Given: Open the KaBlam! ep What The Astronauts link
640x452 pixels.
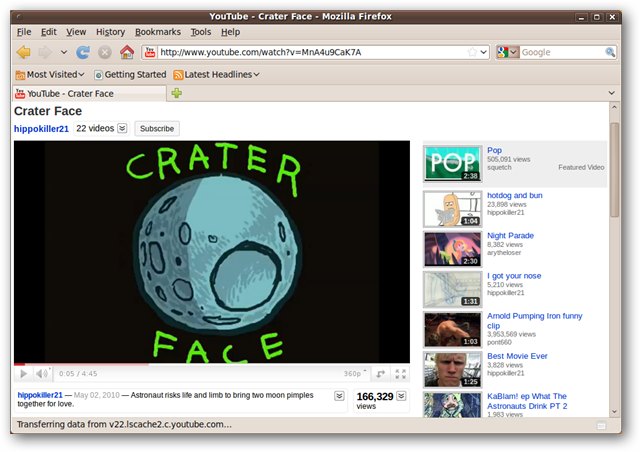Looking at the screenshot, I should coord(527,401).
